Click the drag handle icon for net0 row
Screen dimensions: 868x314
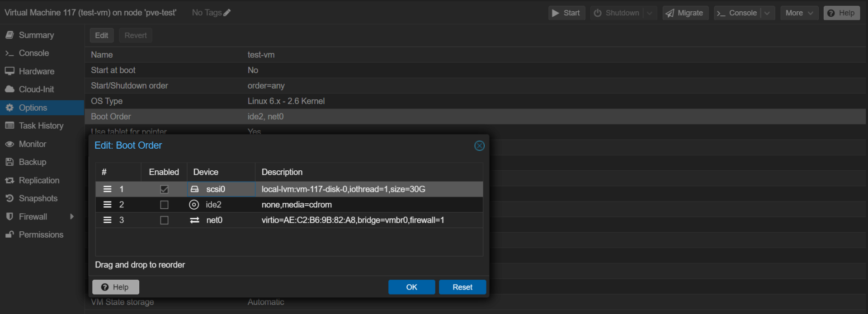108,220
